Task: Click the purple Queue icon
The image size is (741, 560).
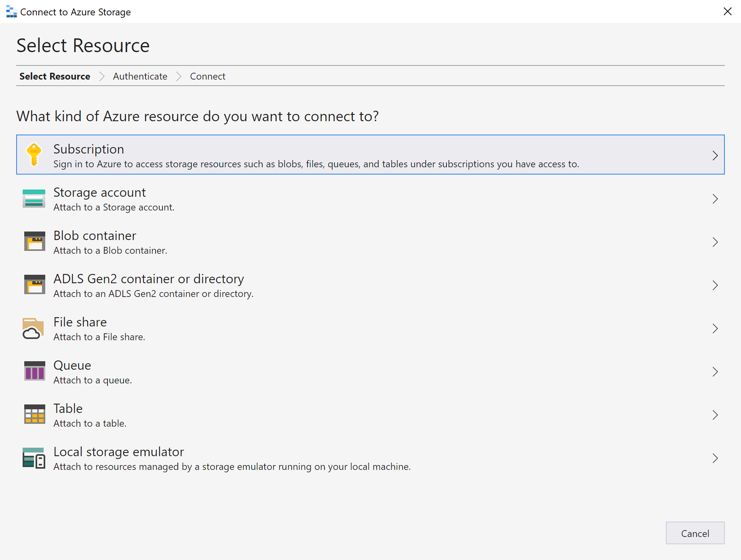Action: [x=34, y=371]
